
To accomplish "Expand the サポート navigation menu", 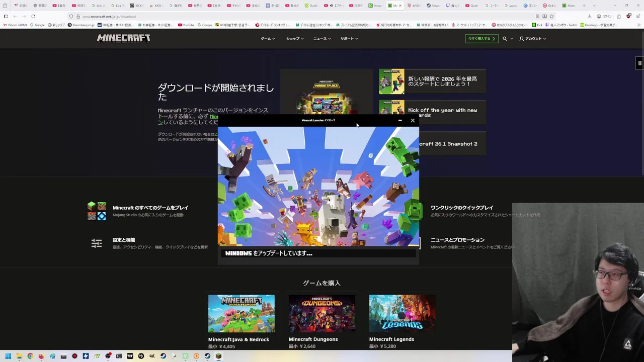I will click(x=349, y=39).
